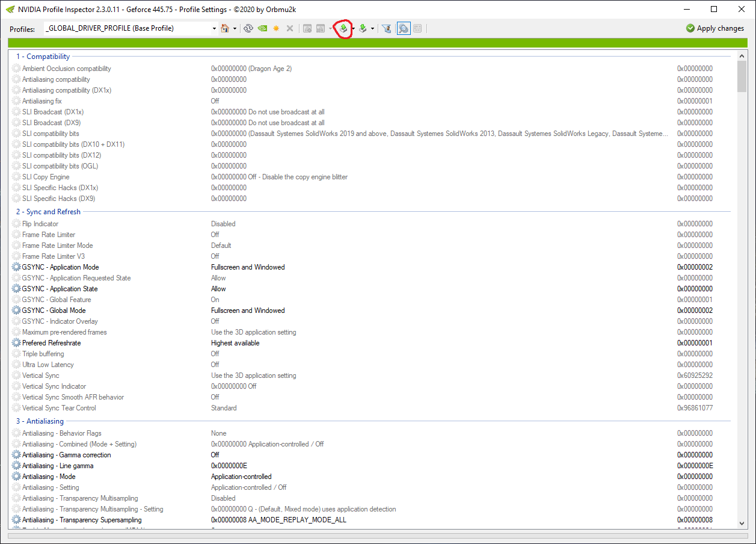Screen dimensions: 756x544
Task: Click the hex value 0x60925292 for Vertical Sync
Action: point(695,376)
